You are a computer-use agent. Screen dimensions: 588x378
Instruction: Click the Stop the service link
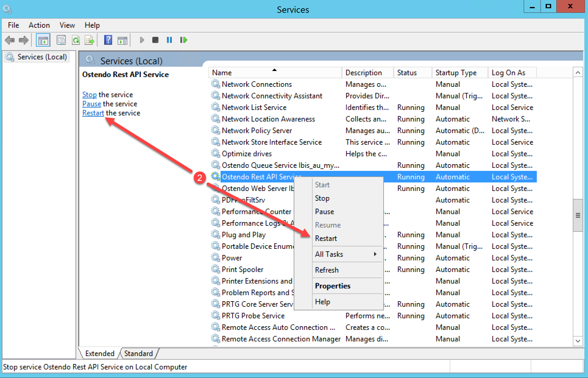(x=89, y=95)
